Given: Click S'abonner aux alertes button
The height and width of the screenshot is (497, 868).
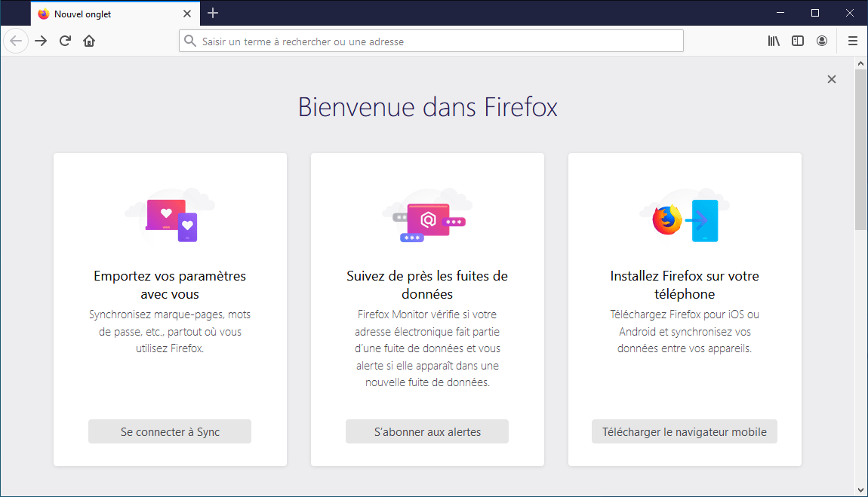Looking at the screenshot, I should pos(427,432).
